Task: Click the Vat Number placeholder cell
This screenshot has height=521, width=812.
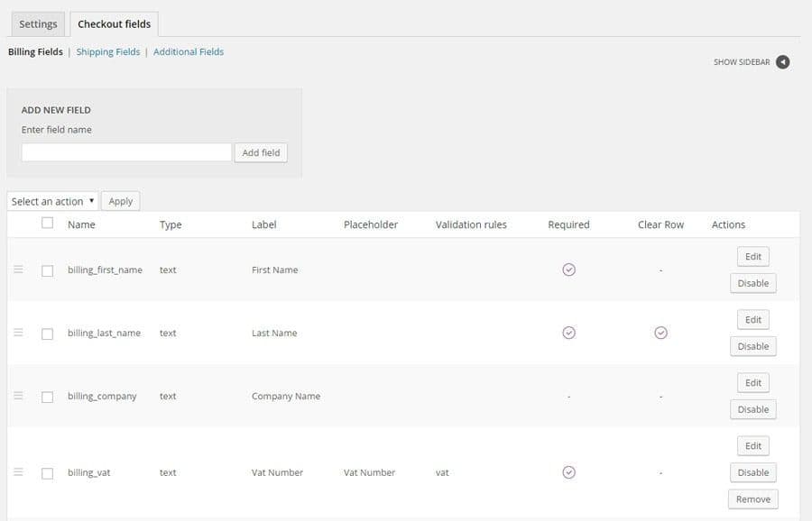Action: [x=369, y=473]
